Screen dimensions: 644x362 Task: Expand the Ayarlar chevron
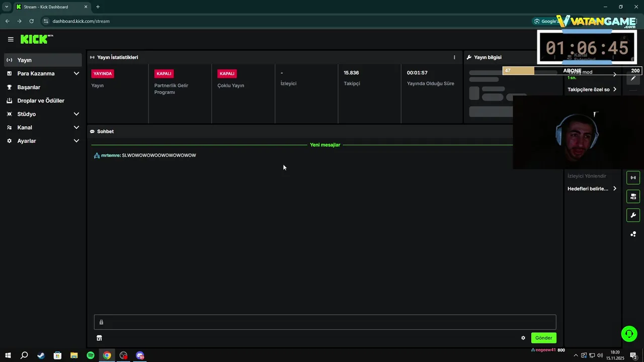pos(76,141)
